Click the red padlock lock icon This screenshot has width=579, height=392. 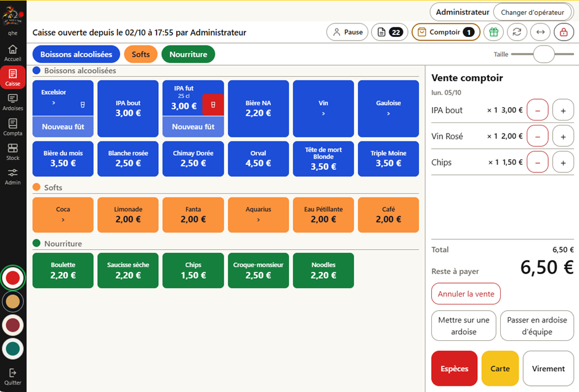[x=564, y=32]
